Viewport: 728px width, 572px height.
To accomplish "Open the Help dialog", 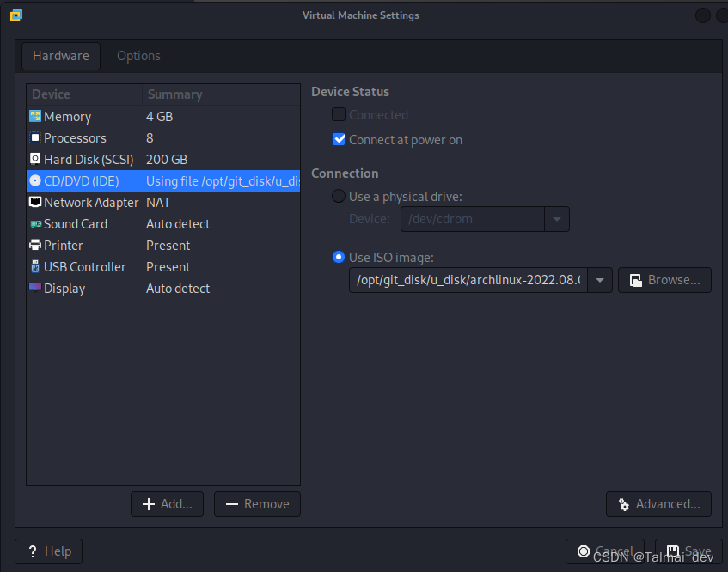I will click(49, 551).
